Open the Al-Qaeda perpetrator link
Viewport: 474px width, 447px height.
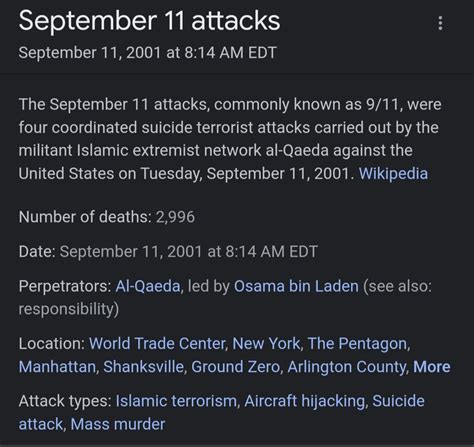tap(148, 286)
